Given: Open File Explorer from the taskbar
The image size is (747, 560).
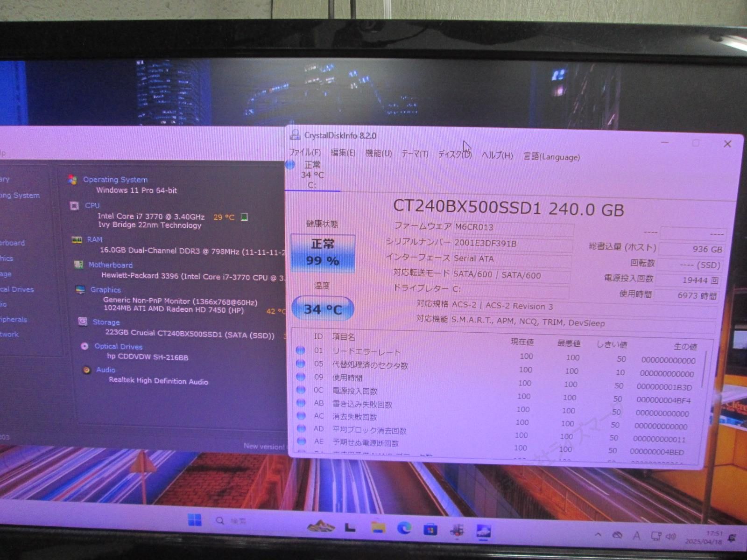Looking at the screenshot, I should pos(378,527).
